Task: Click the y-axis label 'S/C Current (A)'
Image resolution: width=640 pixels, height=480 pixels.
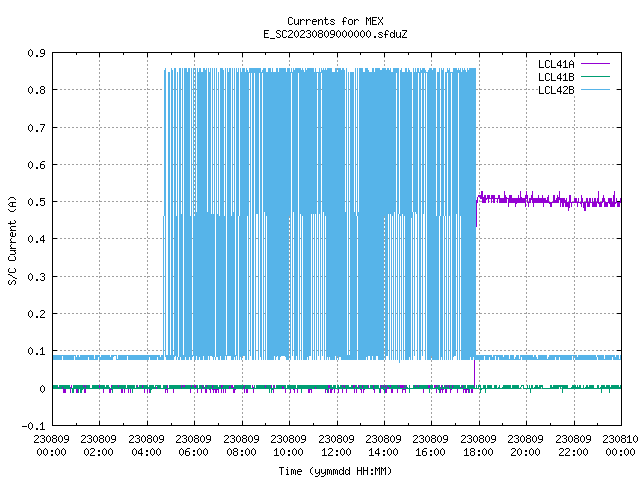Action: (x=13, y=240)
